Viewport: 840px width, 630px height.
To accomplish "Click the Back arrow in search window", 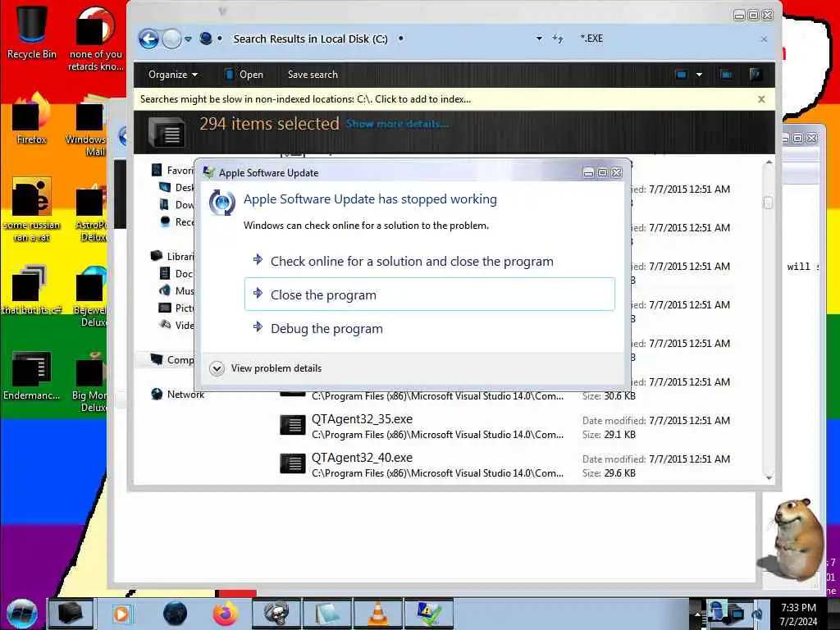I will click(x=149, y=39).
